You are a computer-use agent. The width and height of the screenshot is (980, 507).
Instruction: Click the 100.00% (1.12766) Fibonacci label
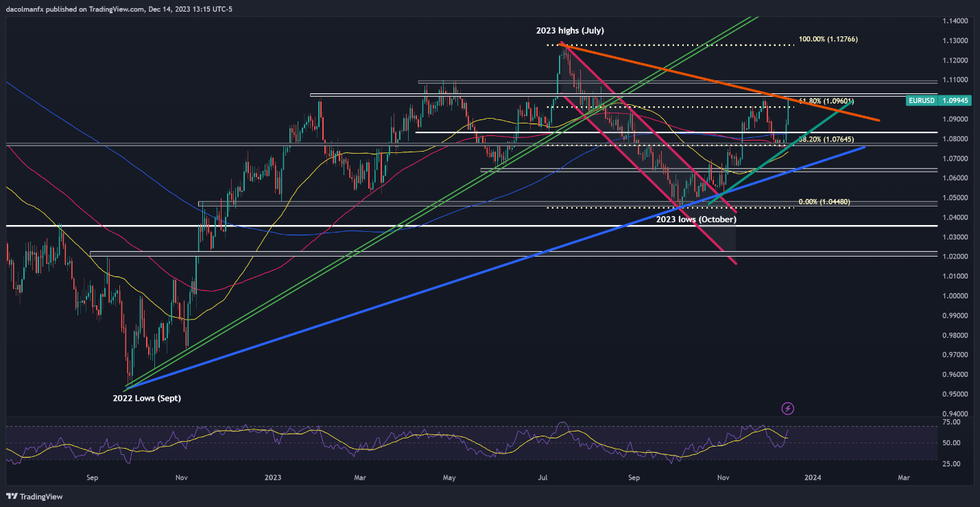(x=828, y=40)
